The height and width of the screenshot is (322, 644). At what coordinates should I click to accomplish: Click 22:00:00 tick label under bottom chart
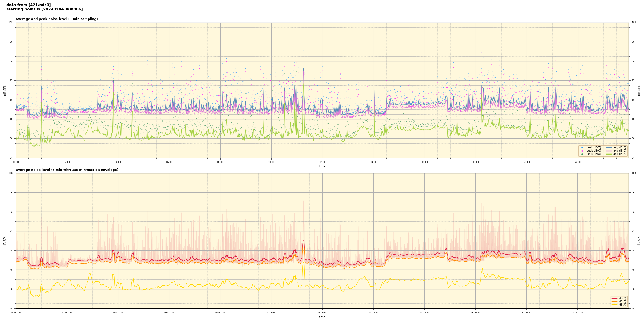pos(578,313)
